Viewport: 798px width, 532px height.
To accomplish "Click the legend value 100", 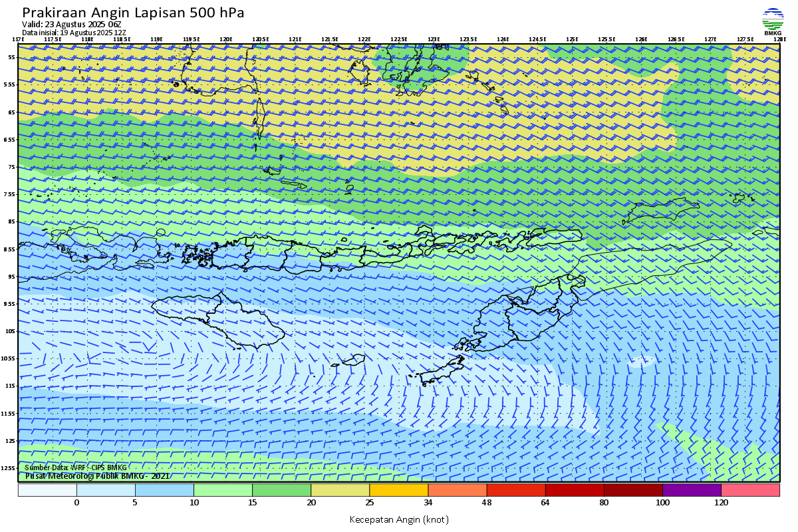I will (x=662, y=503).
